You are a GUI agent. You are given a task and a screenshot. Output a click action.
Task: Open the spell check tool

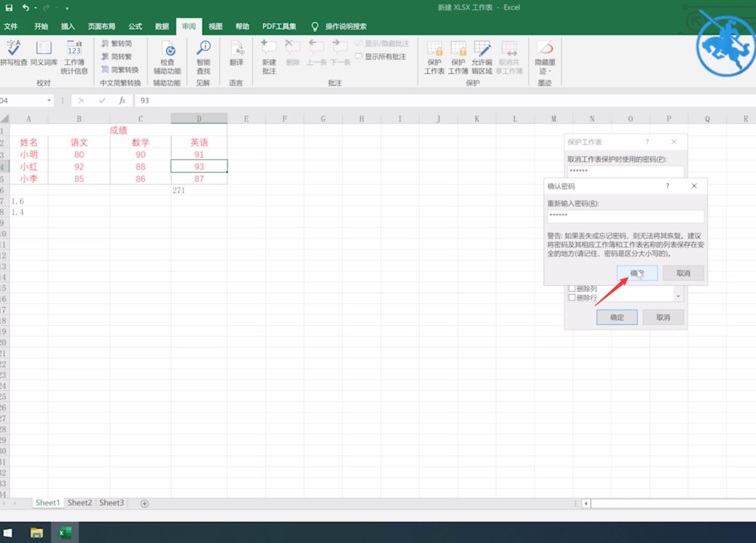(14, 53)
